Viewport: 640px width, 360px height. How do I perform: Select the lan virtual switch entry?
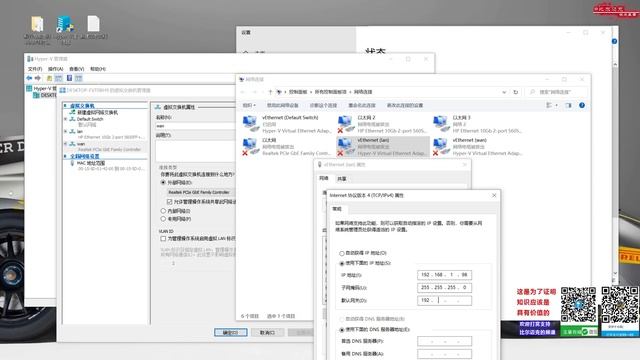[79, 131]
